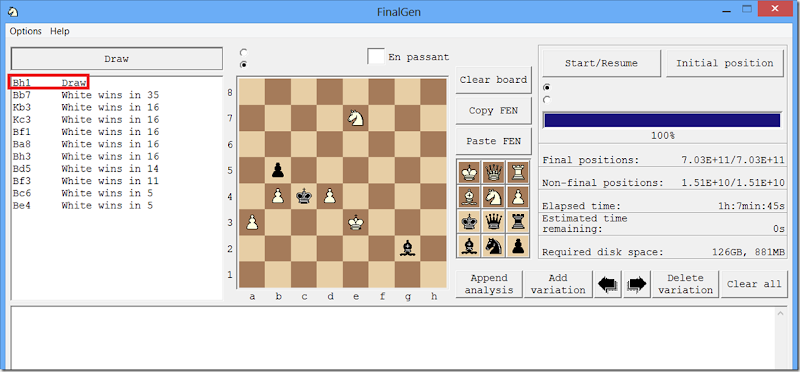This screenshot has height=372, width=800.
Task: Select the white queen in piece palette
Action: click(x=493, y=172)
